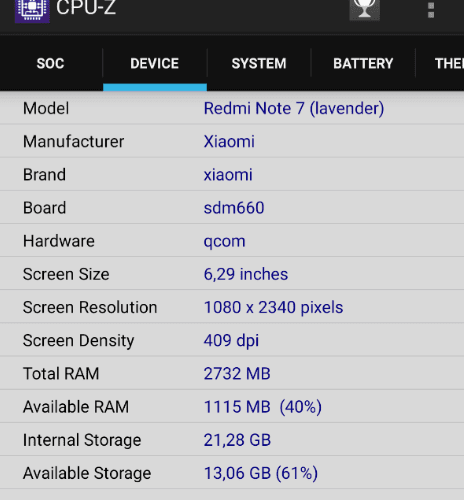Select the Available RAM 1115 MB row

[x=232, y=406]
